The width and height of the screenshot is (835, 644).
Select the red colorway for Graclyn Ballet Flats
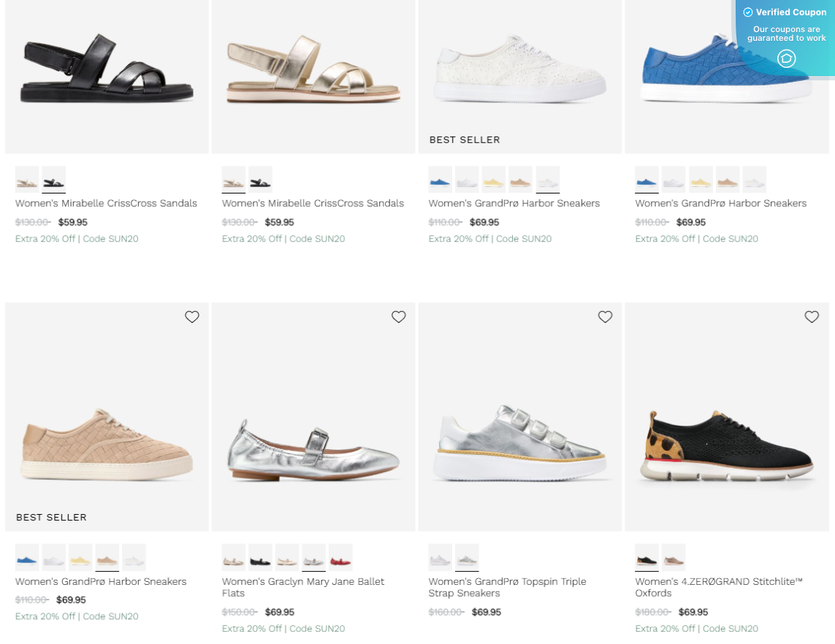[340, 557]
